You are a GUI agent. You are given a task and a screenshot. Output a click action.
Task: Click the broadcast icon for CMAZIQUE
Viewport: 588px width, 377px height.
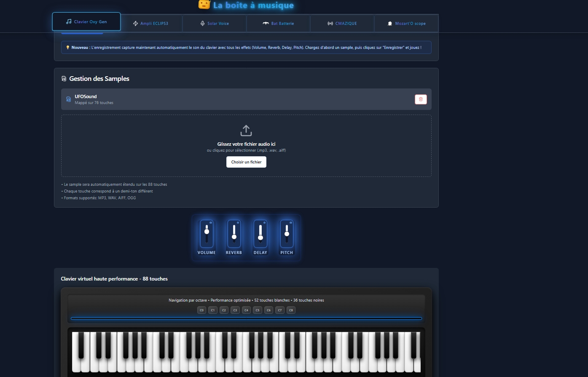pos(330,24)
